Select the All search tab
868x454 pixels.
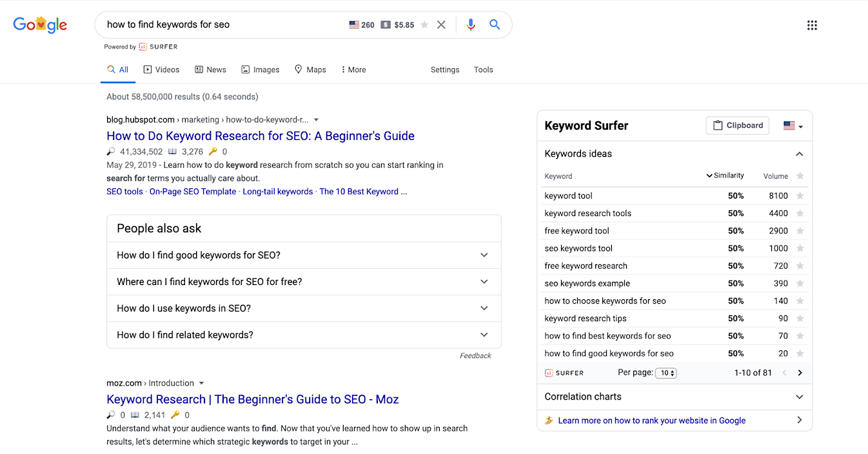(x=118, y=70)
